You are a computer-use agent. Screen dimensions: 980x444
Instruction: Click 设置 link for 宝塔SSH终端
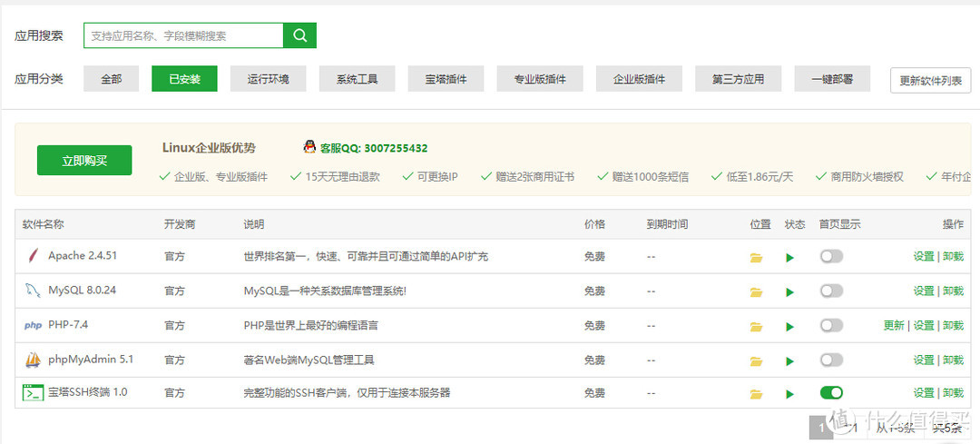click(x=924, y=393)
